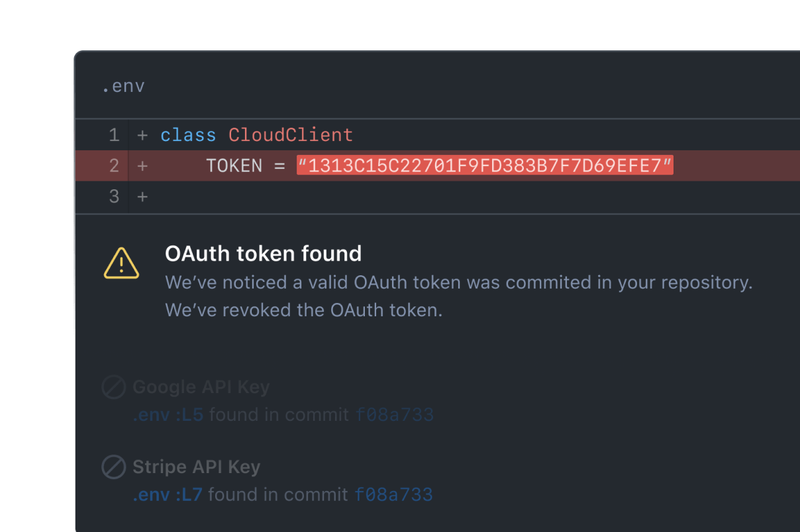The width and height of the screenshot is (800, 532).
Task: Open the .env :L5 file link
Action: tap(168, 415)
